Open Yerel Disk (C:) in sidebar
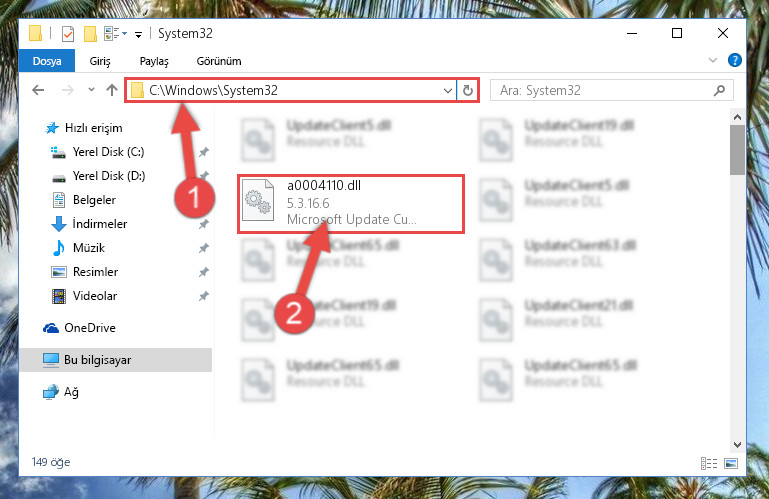Viewport: 769px width, 499px height. pos(108,152)
